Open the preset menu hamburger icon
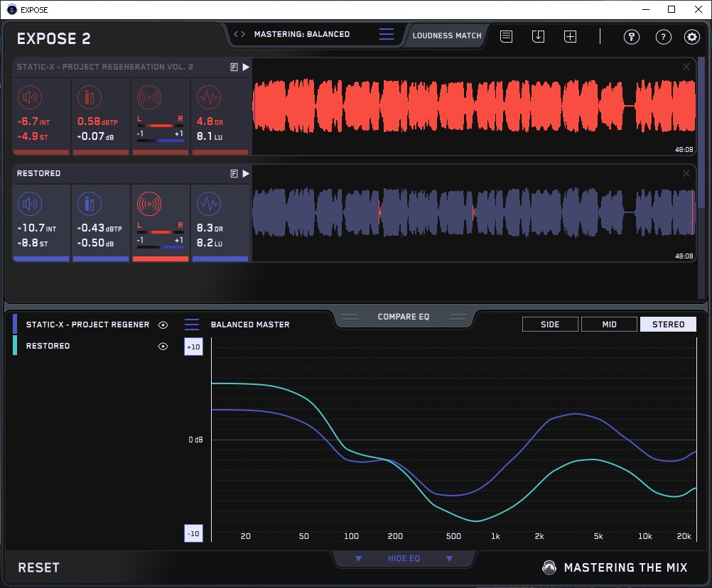Viewport: 712px width, 588px height. pos(387,34)
